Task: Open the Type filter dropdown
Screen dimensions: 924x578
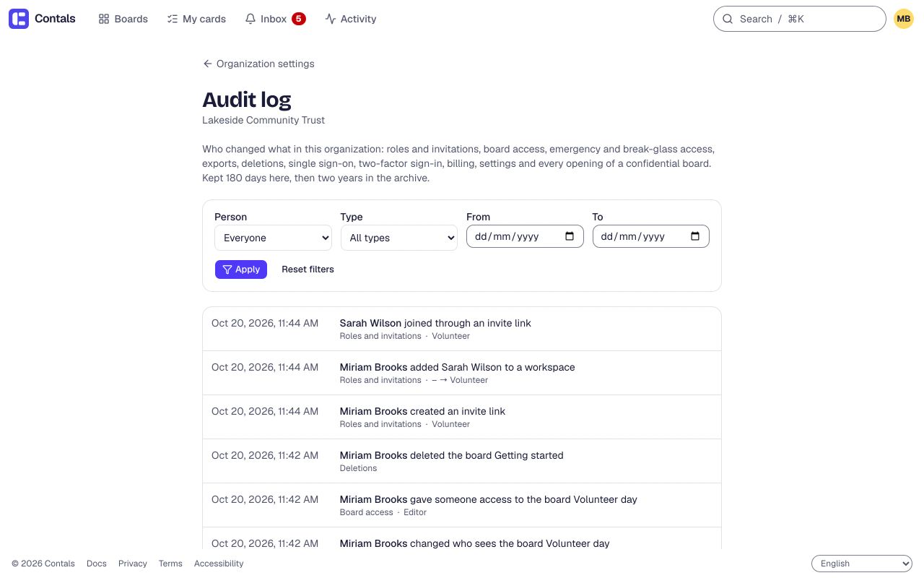Action: tap(398, 238)
